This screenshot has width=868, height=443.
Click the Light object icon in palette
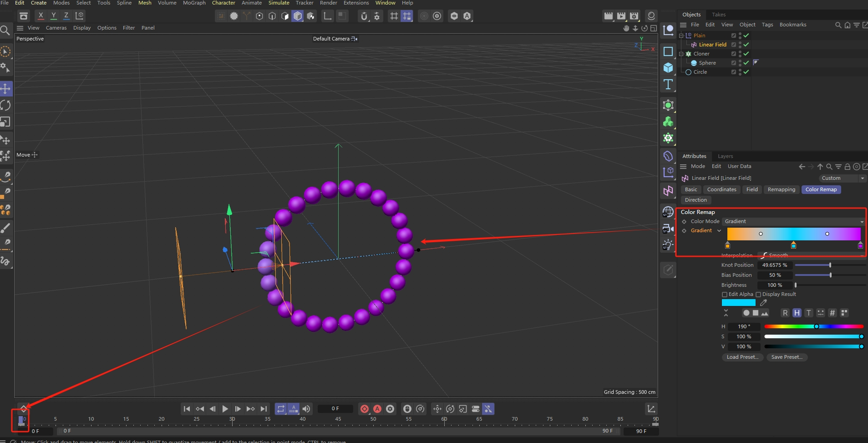[x=668, y=244]
